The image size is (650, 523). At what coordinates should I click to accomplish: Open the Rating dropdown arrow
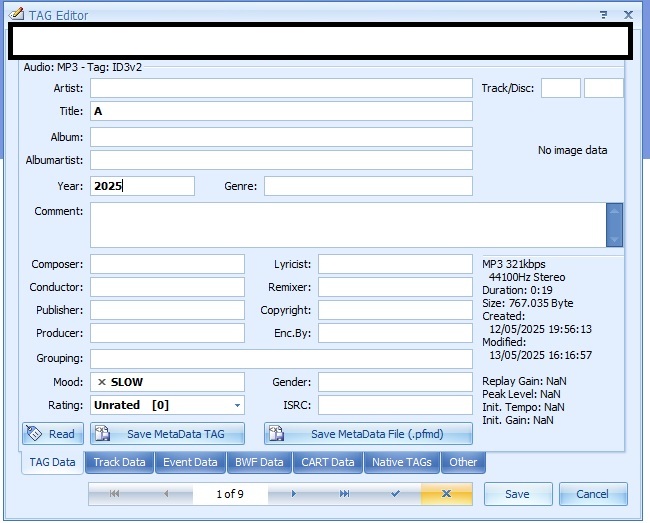[x=237, y=405]
